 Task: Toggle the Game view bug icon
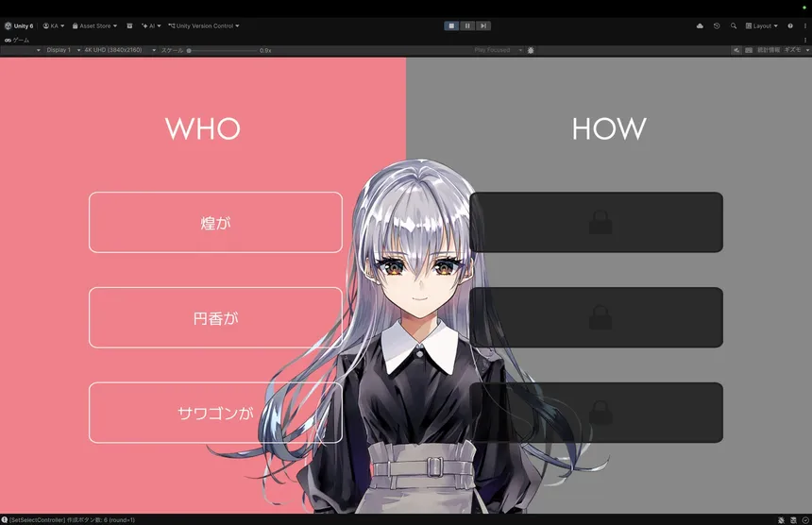point(531,50)
